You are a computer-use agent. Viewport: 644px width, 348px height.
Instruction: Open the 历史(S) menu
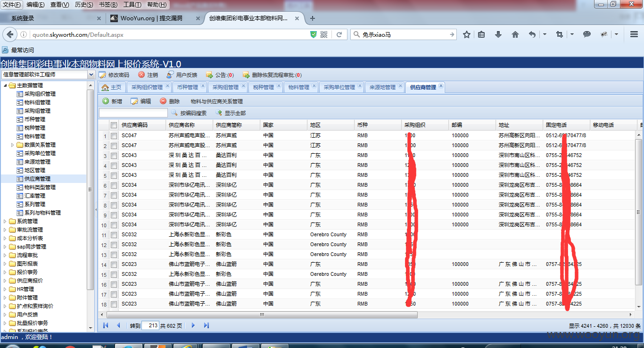point(84,5)
